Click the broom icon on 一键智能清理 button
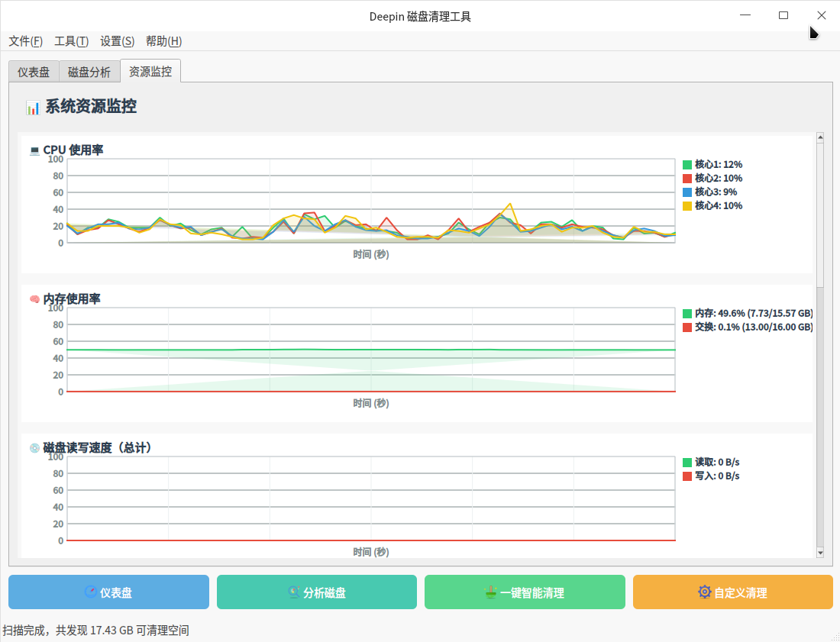The width and height of the screenshot is (840, 642). click(x=491, y=592)
